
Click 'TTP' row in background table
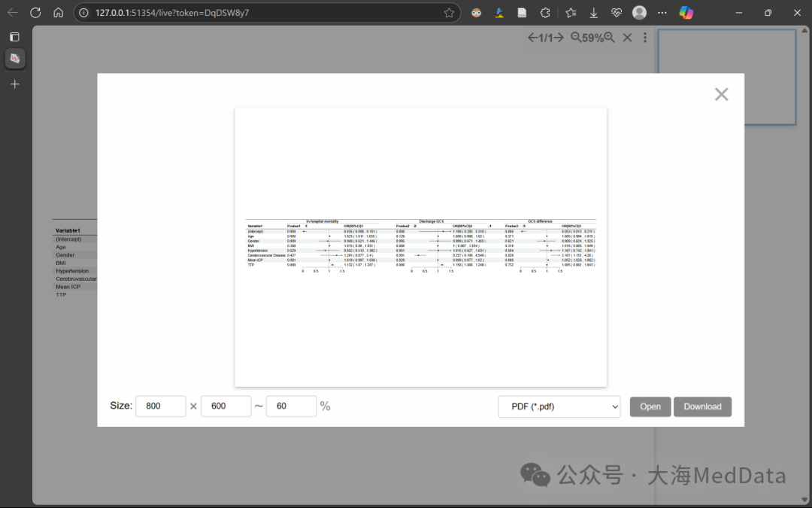point(61,294)
